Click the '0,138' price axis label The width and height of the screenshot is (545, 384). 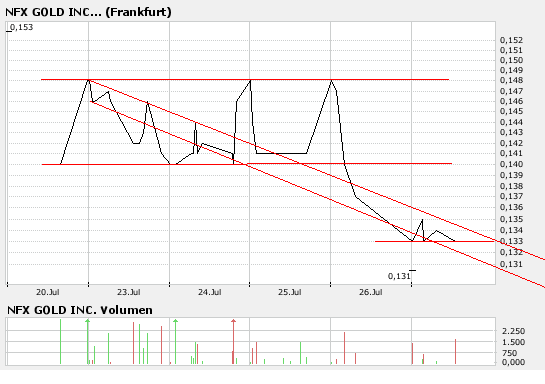pos(511,186)
